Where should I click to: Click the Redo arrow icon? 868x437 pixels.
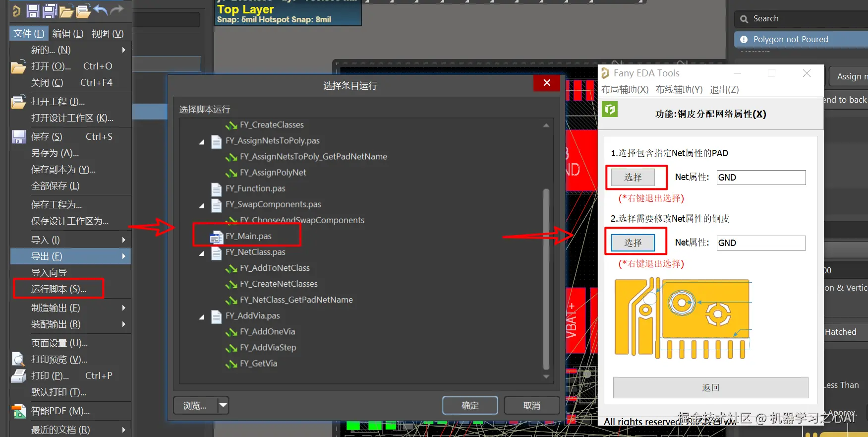pos(117,10)
